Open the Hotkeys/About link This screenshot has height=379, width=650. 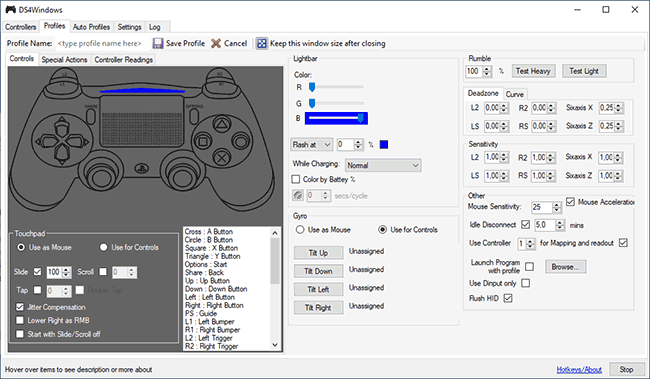click(579, 369)
